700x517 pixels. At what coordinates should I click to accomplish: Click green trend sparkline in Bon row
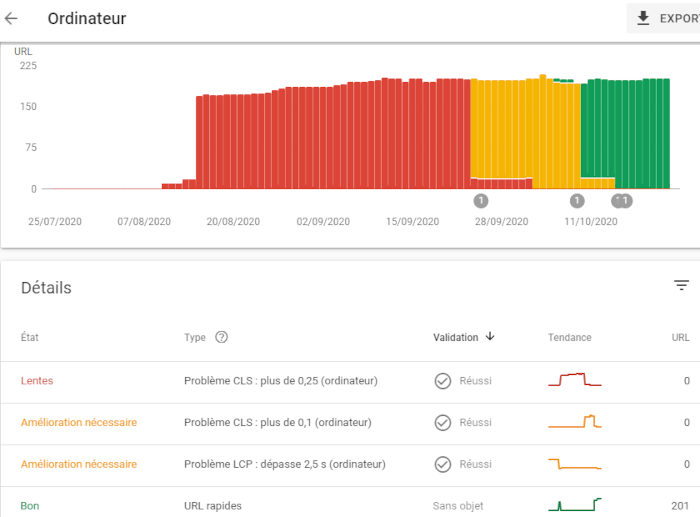(574, 504)
